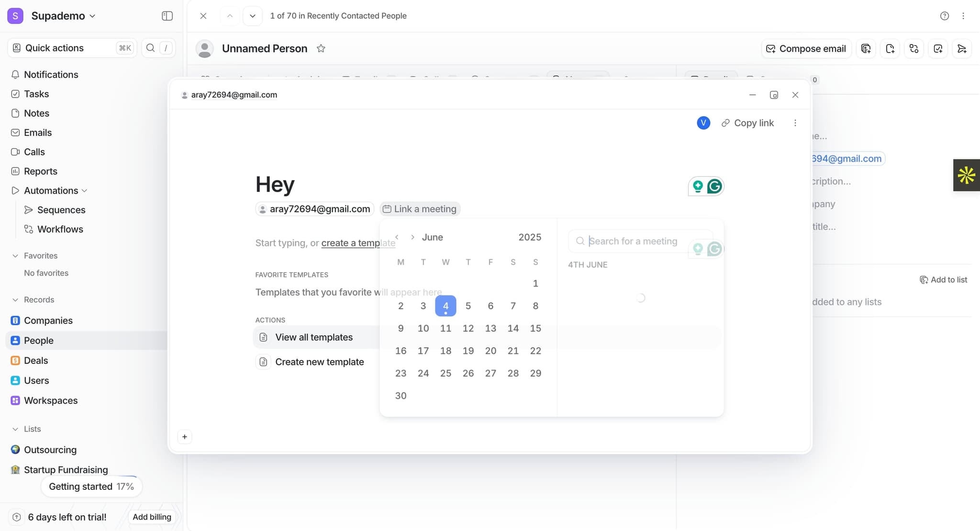
Task: Go to next record arrow
Action: [253, 16]
